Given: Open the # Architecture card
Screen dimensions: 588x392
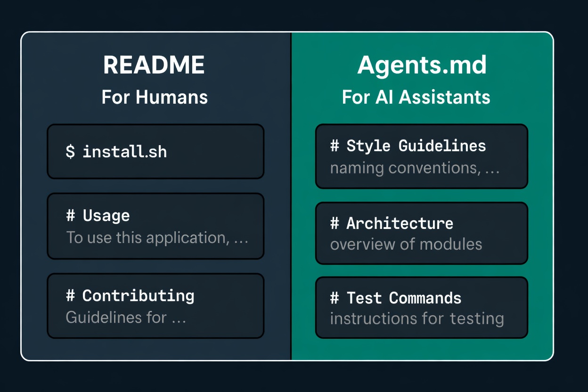Looking at the screenshot, I should pyautogui.click(x=422, y=233).
